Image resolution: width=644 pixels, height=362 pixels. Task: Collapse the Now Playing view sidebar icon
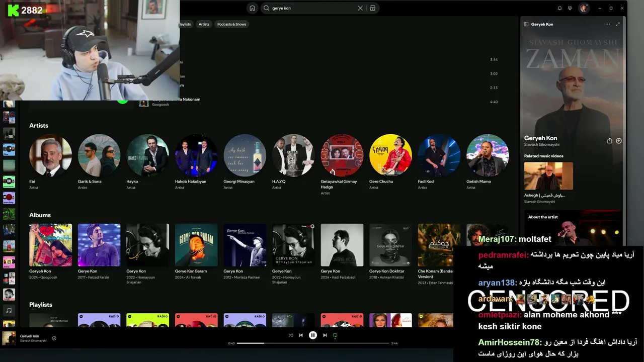(x=526, y=24)
